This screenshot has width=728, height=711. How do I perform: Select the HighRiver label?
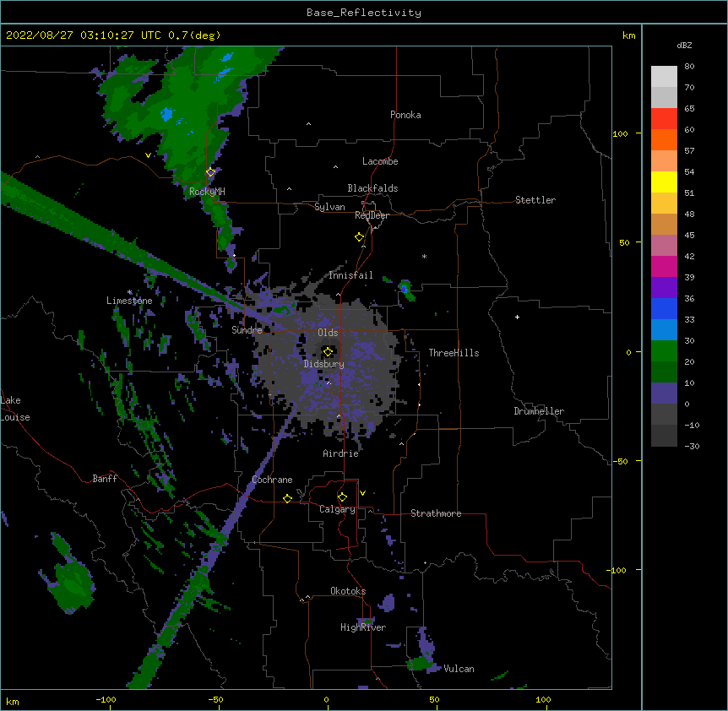pos(363,627)
